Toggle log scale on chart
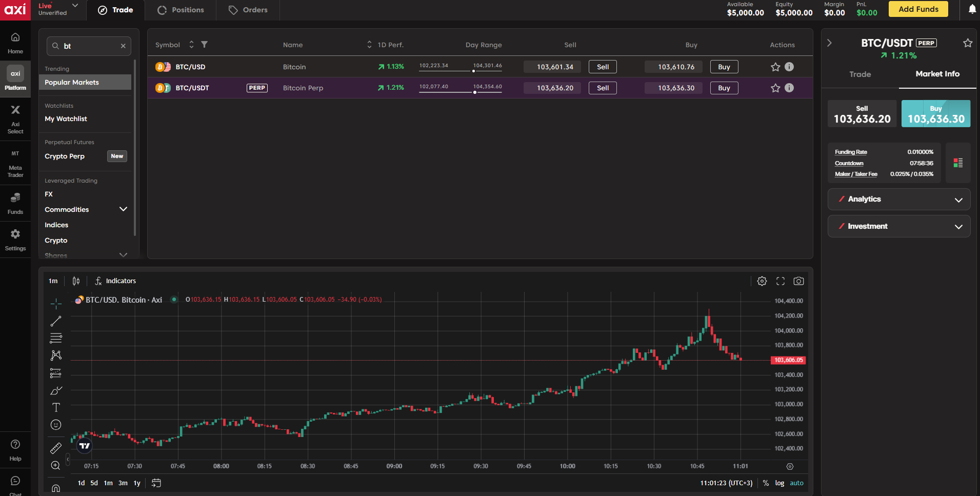This screenshot has height=496, width=980. (779, 483)
